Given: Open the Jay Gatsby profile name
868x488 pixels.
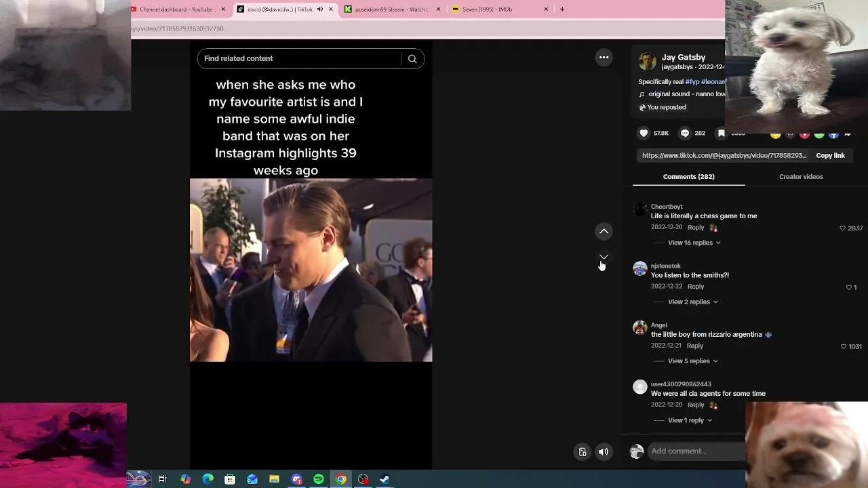Looking at the screenshot, I should [684, 58].
